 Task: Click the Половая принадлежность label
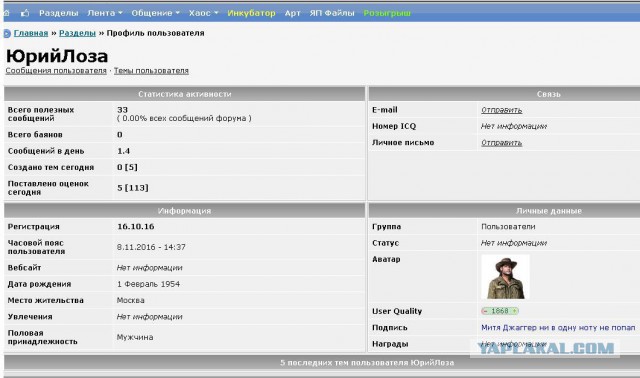(42, 337)
